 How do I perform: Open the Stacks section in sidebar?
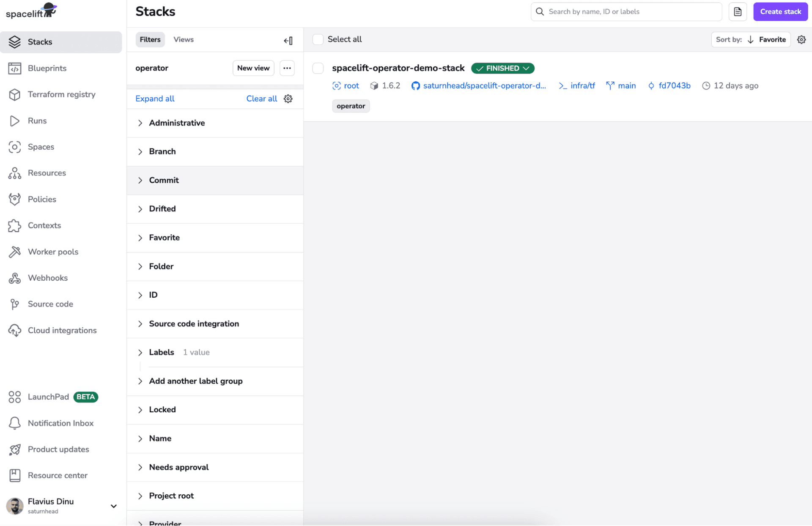click(x=40, y=42)
